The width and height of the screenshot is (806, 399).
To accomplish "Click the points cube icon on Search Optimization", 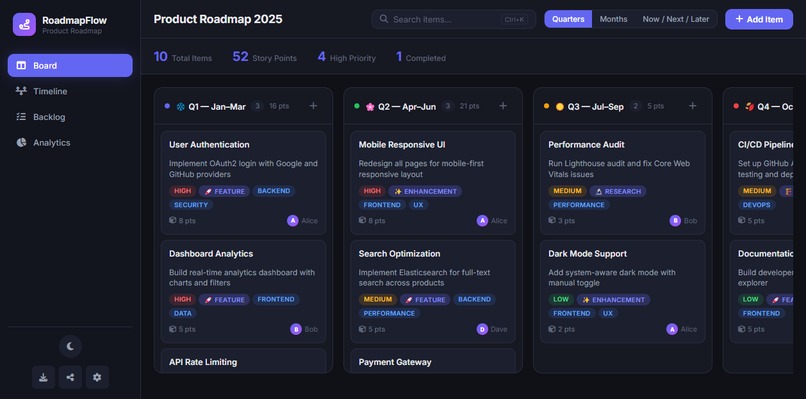I will [362, 329].
